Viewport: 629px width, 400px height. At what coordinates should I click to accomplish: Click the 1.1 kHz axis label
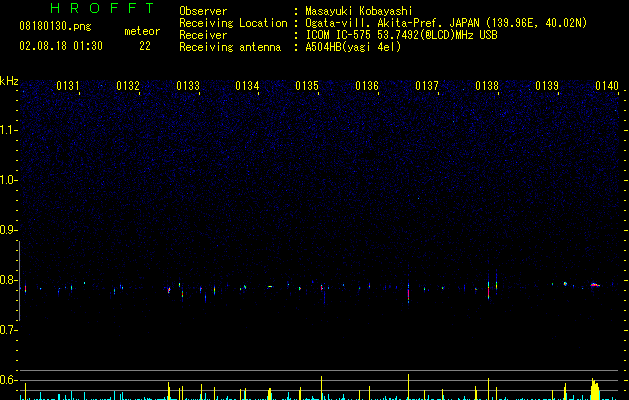(8, 130)
